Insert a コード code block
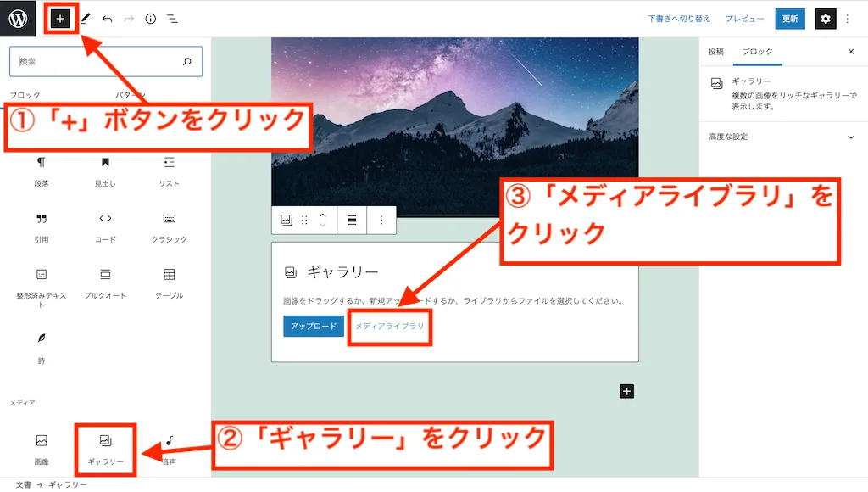 [105, 227]
